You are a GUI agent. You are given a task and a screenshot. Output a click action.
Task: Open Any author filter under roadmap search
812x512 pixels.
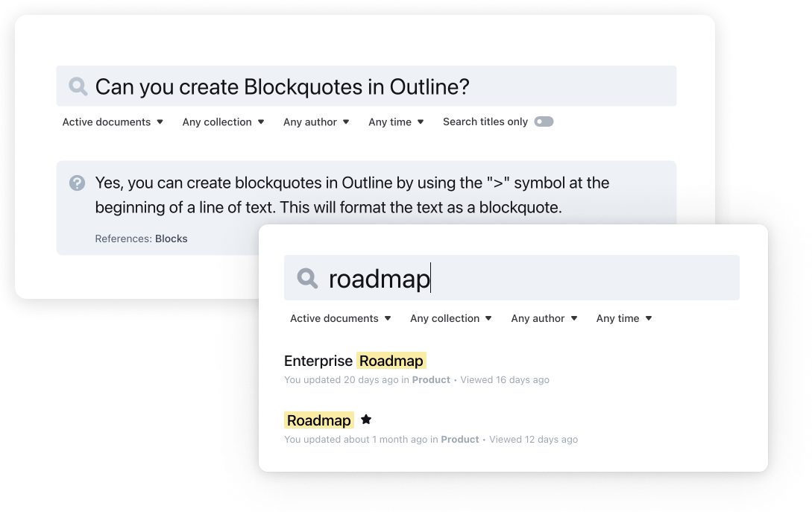(x=544, y=318)
